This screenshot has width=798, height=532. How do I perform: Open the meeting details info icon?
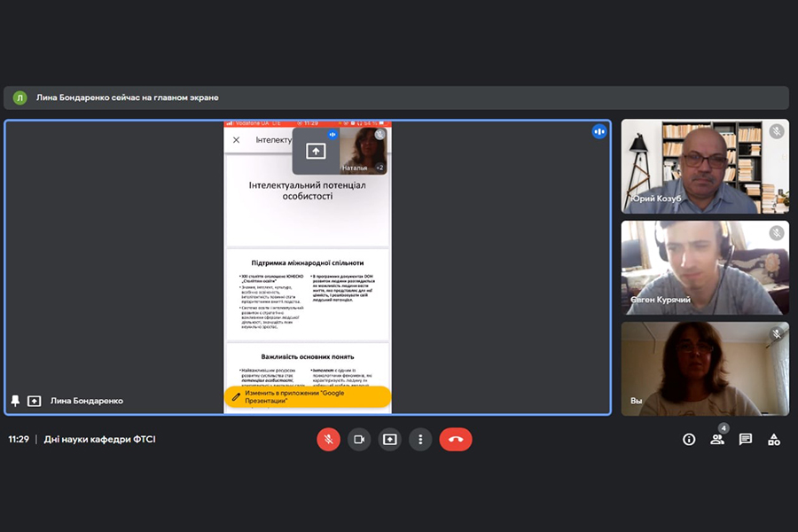click(689, 440)
